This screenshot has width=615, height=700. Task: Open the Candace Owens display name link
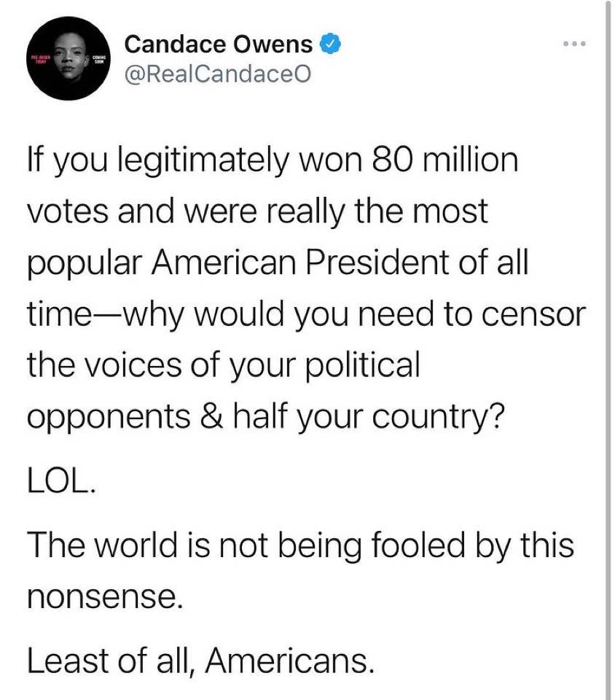[x=219, y=44]
